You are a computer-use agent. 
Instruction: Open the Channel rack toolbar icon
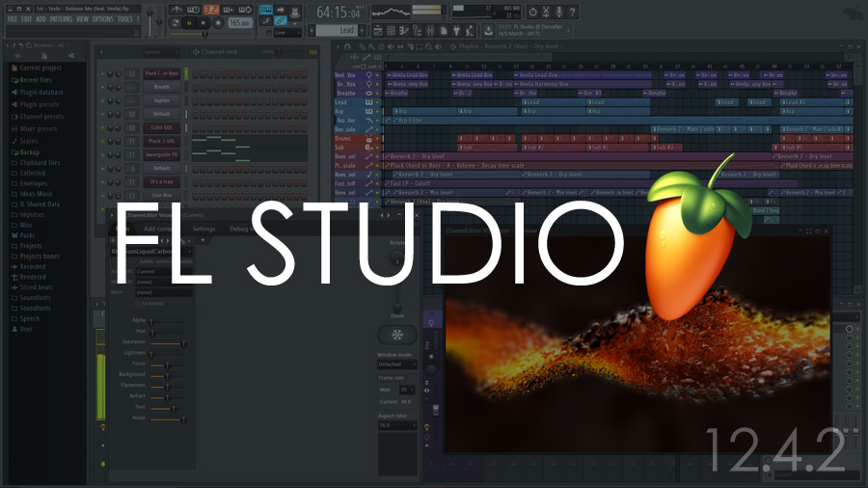[x=391, y=31]
